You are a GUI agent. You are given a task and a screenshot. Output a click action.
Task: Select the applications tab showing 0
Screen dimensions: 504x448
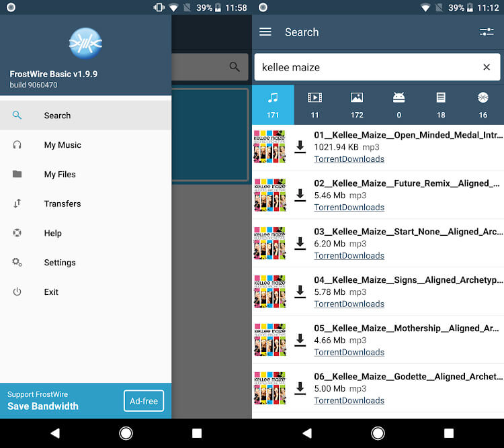[399, 105]
